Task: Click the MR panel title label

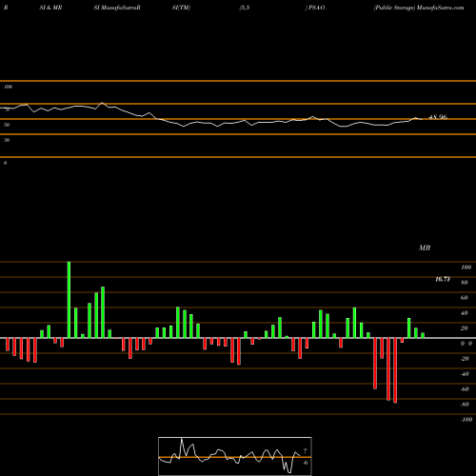Action: point(425,248)
